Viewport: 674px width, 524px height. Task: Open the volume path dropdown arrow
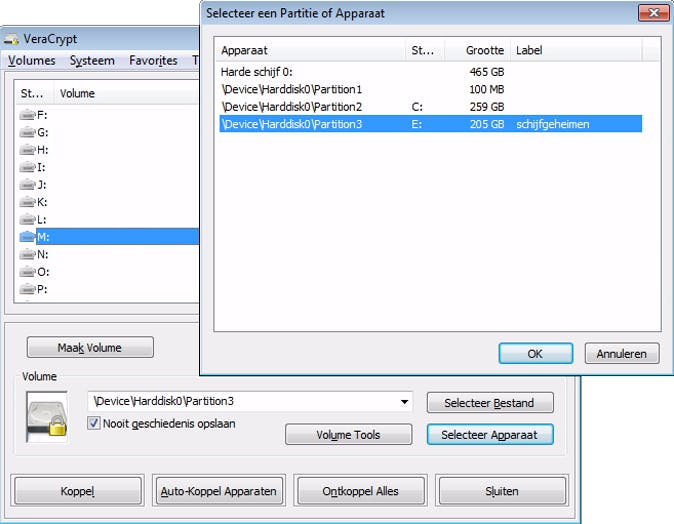pyautogui.click(x=404, y=402)
